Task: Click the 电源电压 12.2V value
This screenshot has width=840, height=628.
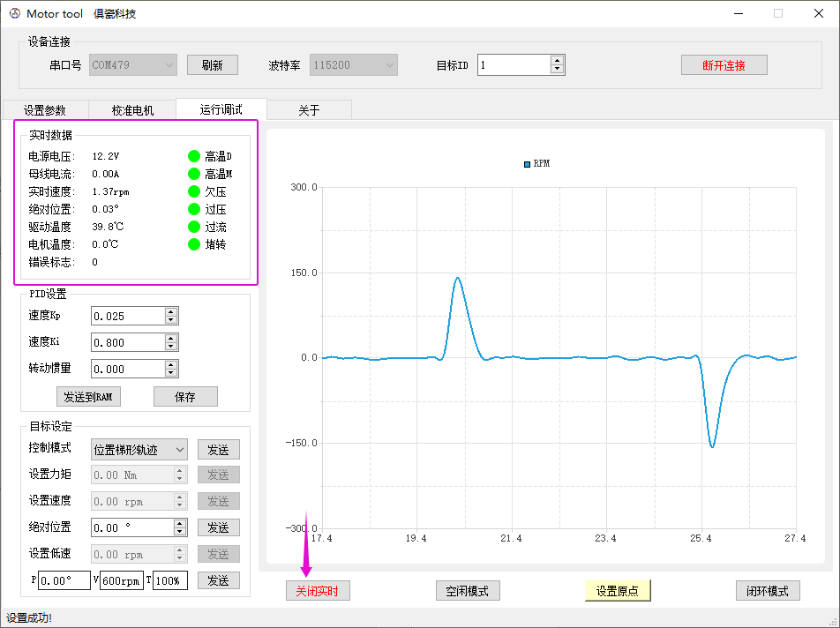Action: pos(106,156)
